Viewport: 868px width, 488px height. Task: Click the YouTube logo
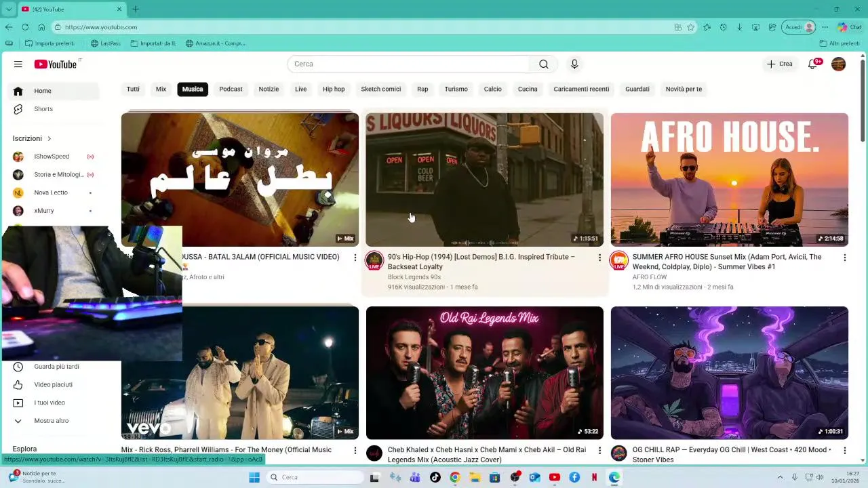point(57,64)
